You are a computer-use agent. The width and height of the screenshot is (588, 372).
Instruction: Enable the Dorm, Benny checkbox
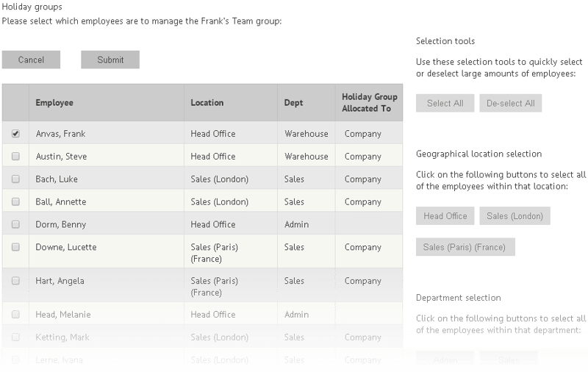(x=15, y=224)
